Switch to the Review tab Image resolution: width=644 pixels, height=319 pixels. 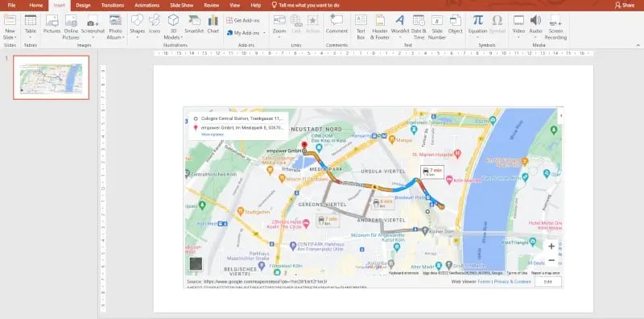pos(212,6)
